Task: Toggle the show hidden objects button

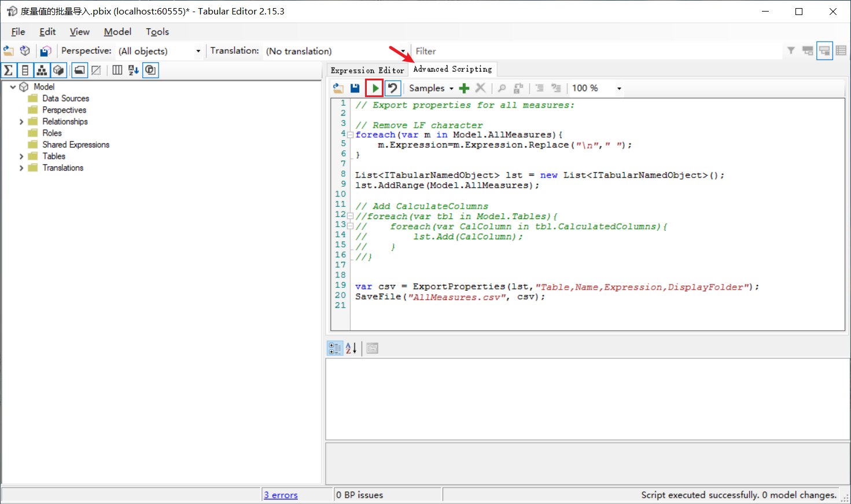Action: 96,71
